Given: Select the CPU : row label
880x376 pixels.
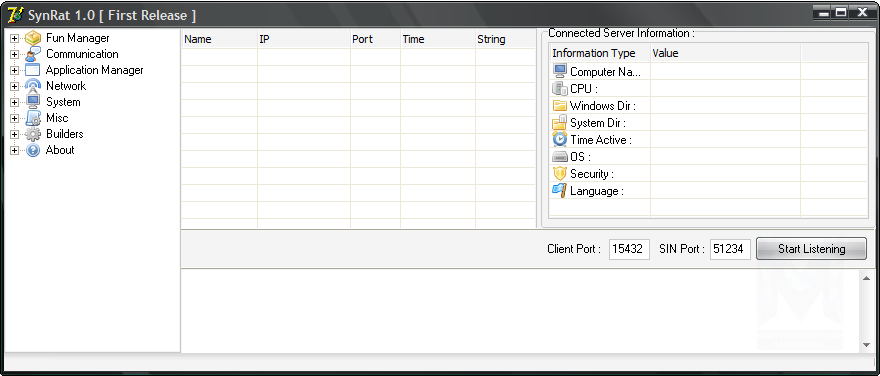Looking at the screenshot, I should [x=584, y=89].
